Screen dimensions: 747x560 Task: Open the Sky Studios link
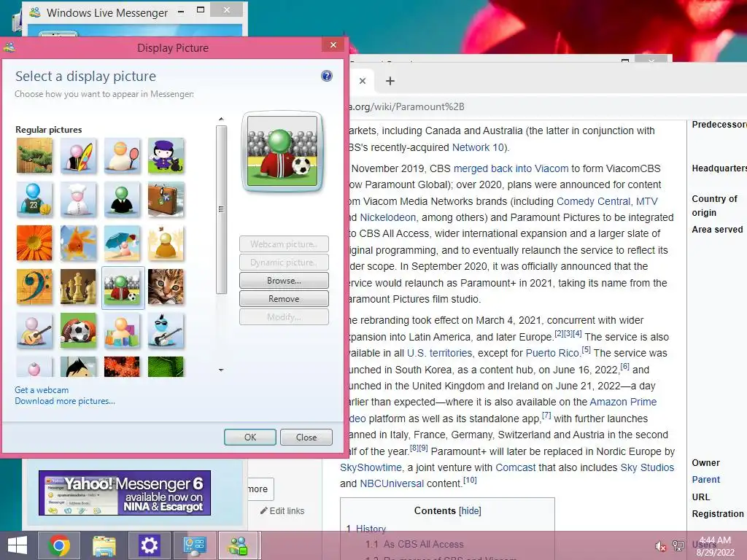pyautogui.click(x=647, y=467)
